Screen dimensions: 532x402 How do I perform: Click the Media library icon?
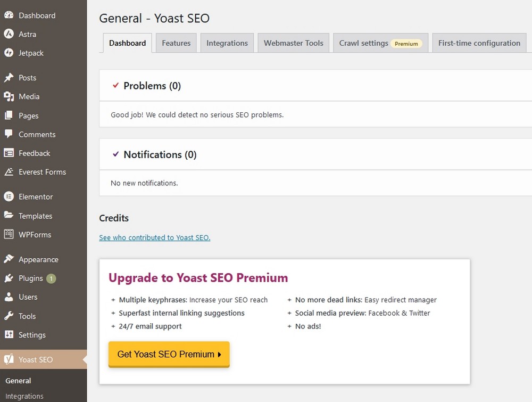(9, 96)
